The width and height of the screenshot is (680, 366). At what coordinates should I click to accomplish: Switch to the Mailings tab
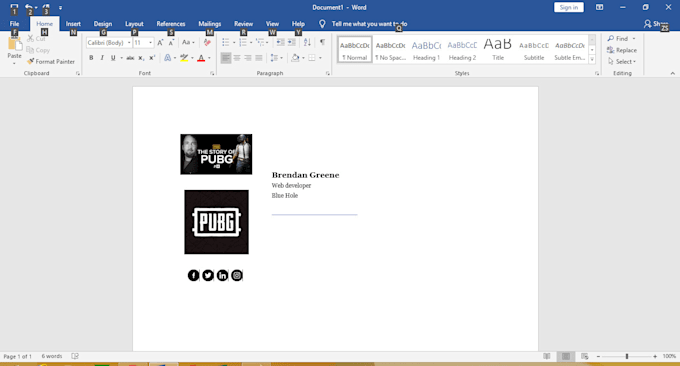[209, 24]
